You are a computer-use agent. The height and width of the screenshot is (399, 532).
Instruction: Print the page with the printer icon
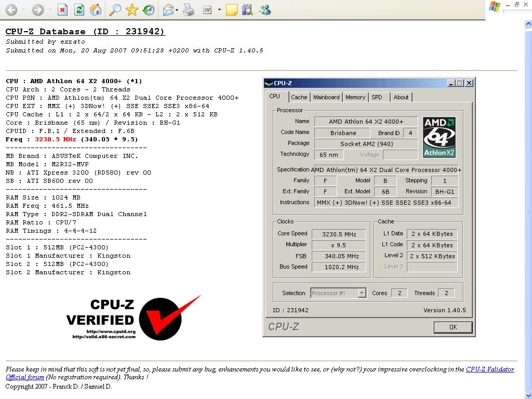pyautogui.click(x=189, y=10)
